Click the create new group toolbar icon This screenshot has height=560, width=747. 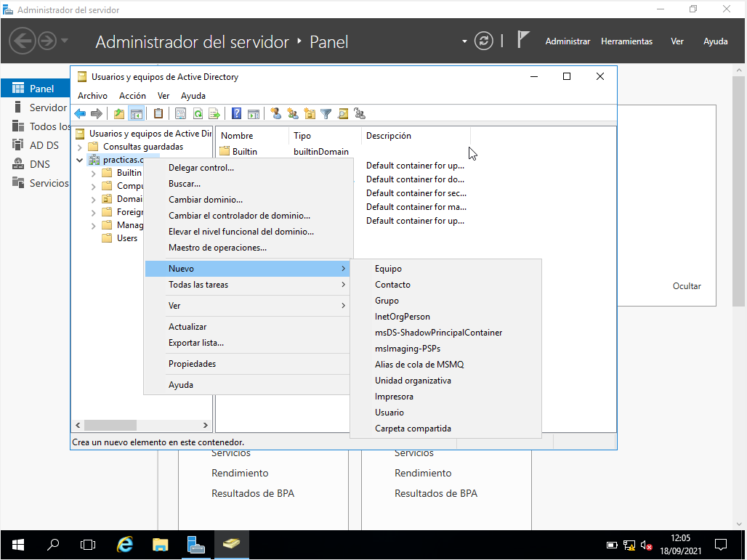click(293, 113)
